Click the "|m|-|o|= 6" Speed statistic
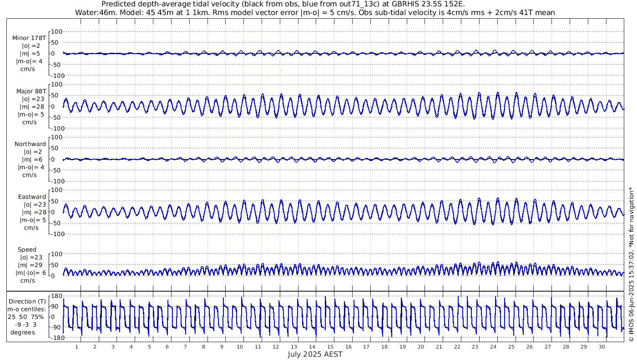This screenshot has width=637, height=364. coord(30,272)
